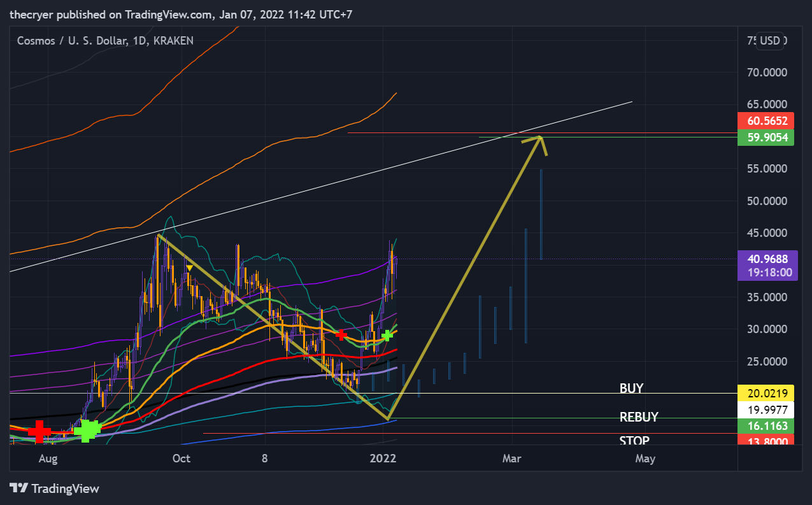
Task: Click the May label on time axis
Action: pyautogui.click(x=645, y=459)
